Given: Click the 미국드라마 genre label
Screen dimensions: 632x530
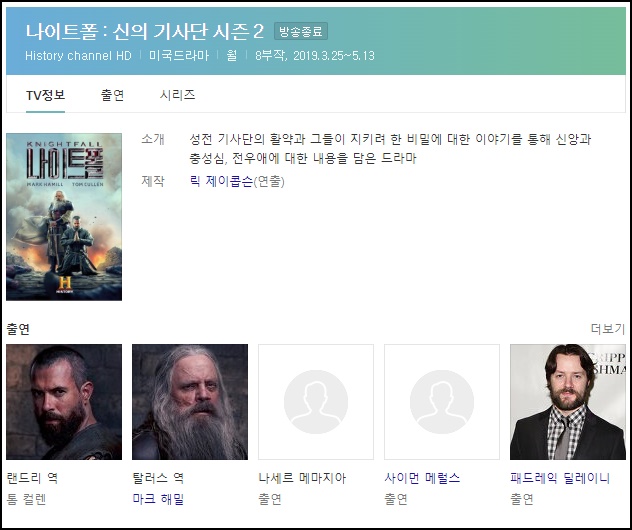Looking at the screenshot, I should tap(179, 55).
